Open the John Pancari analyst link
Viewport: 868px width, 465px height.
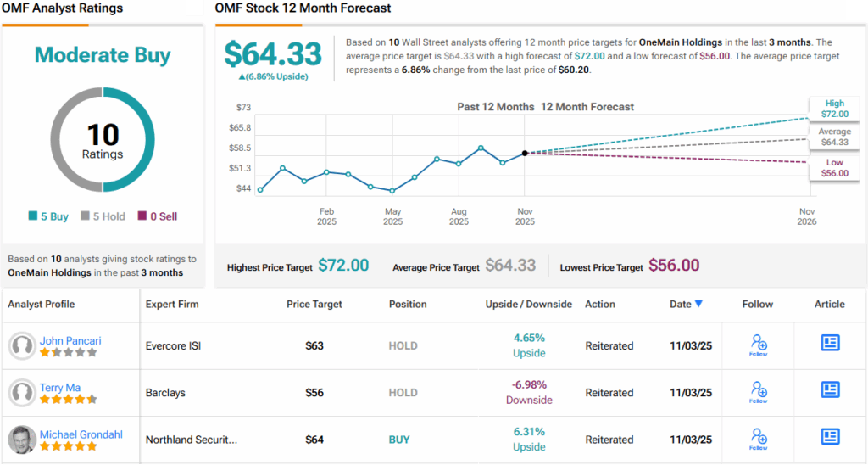pos(70,340)
